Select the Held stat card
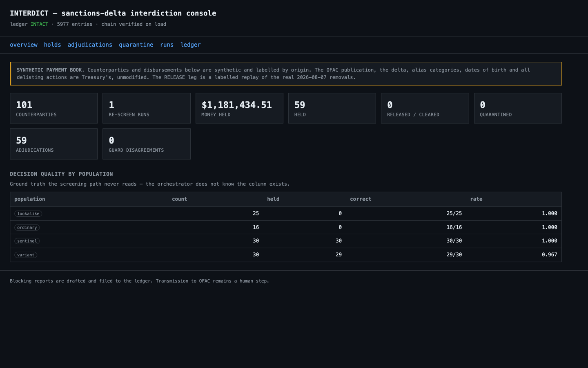This screenshot has width=588, height=368. (332, 108)
